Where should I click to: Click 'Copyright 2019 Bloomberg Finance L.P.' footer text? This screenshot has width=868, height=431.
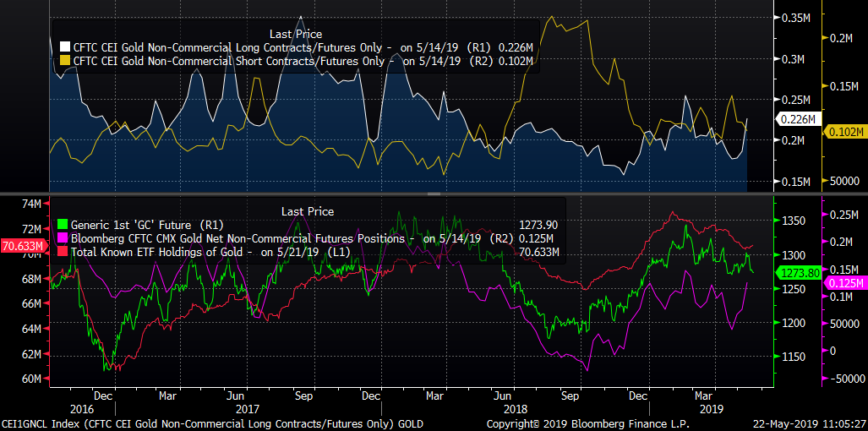pos(588,423)
